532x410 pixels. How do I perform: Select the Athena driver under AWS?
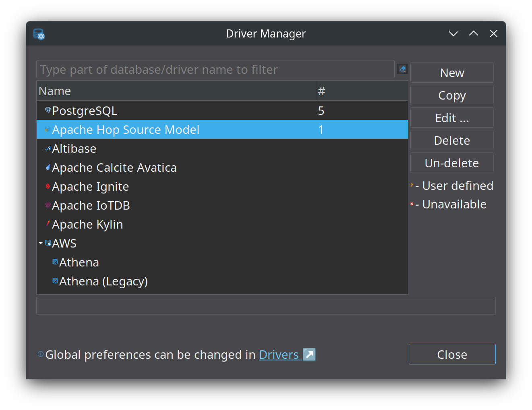click(222, 262)
